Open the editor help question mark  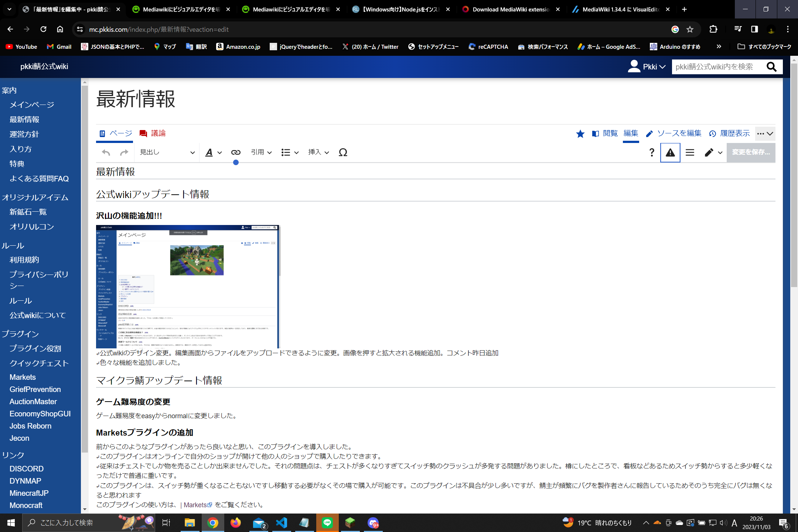coord(652,153)
